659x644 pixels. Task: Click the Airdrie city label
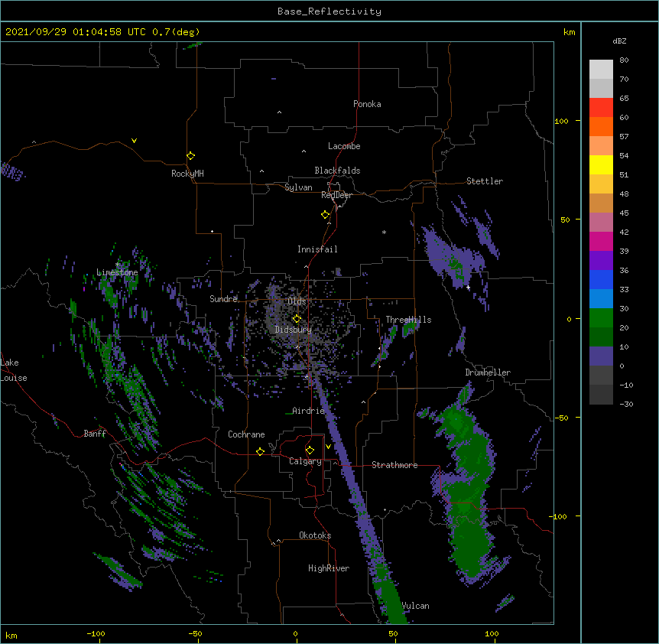tap(309, 411)
